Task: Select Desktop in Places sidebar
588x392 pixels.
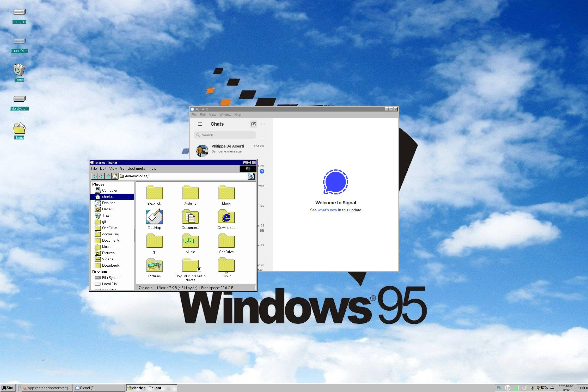Action: click(x=112, y=203)
